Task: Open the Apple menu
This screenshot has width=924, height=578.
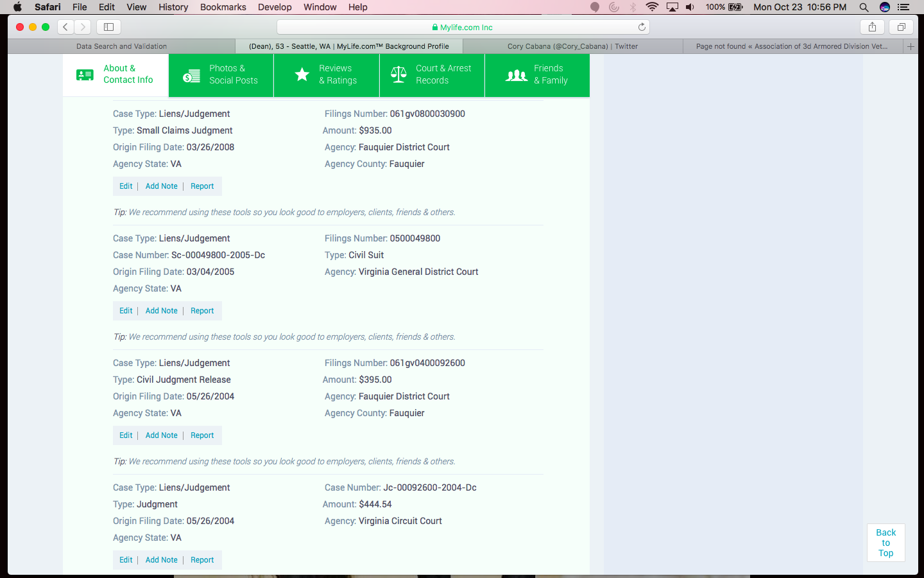Action: click(17, 7)
